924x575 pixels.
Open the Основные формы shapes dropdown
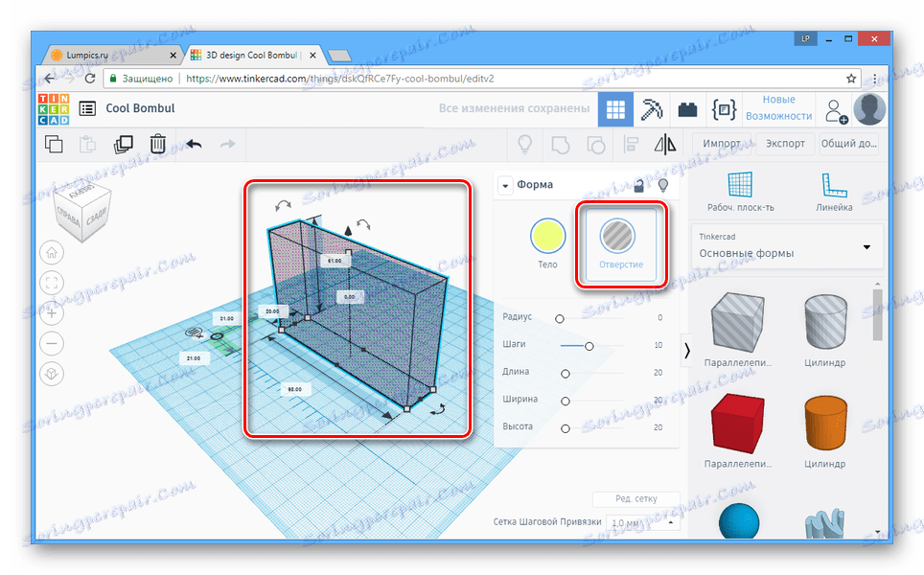pyautogui.click(x=787, y=246)
